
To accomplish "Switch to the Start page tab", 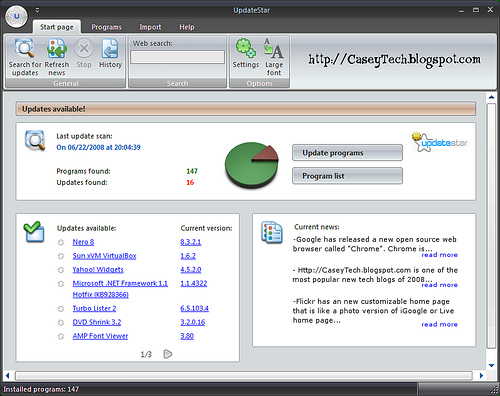I will (57, 27).
